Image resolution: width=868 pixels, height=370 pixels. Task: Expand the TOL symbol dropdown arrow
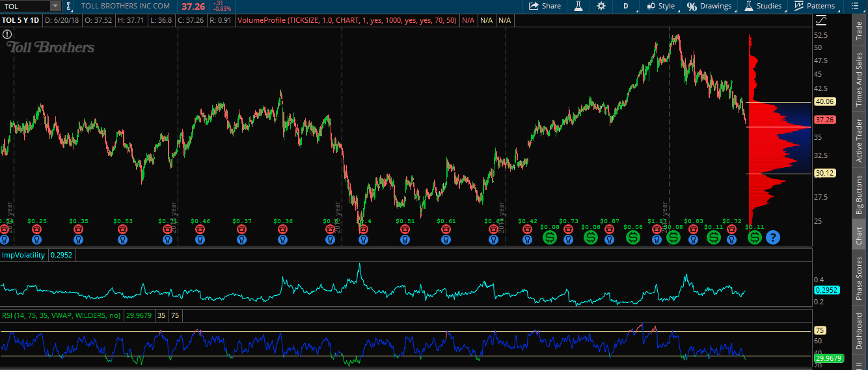coord(55,6)
